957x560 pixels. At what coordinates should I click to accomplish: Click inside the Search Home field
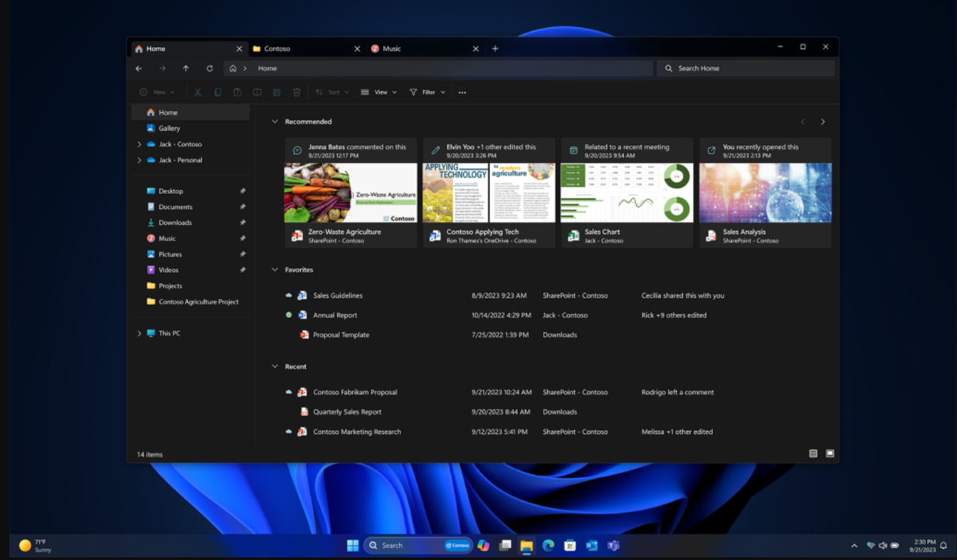(x=745, y=68)
